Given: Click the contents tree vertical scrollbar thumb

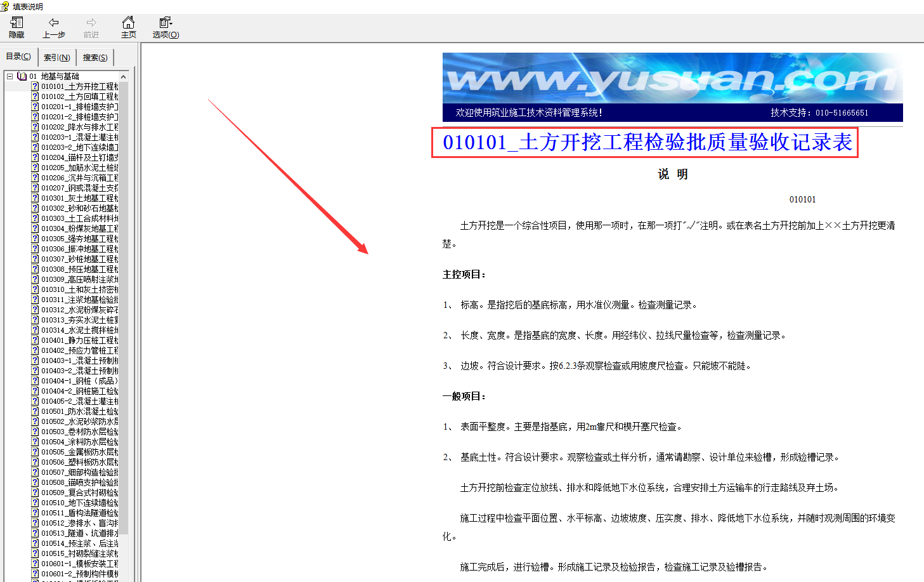Looking at the screenshot, I should (124, 308).
